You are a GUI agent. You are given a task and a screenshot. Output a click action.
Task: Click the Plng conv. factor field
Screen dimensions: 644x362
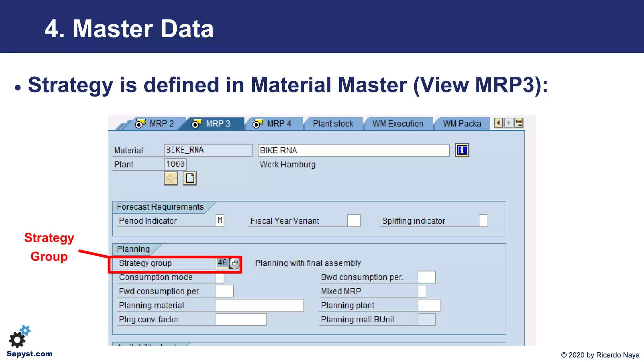[x=241, y=319]
